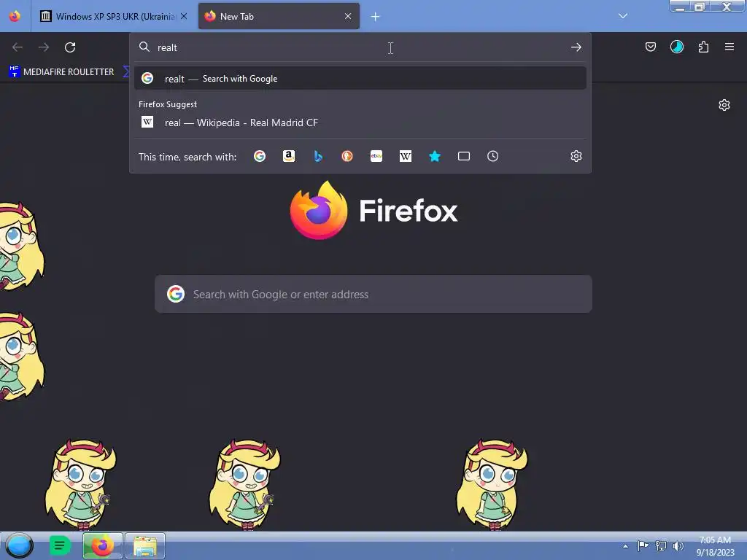Open network status tray icon
Image resolution: width=747 pixels, height=560 pixels.
click(x=661, y=545)
